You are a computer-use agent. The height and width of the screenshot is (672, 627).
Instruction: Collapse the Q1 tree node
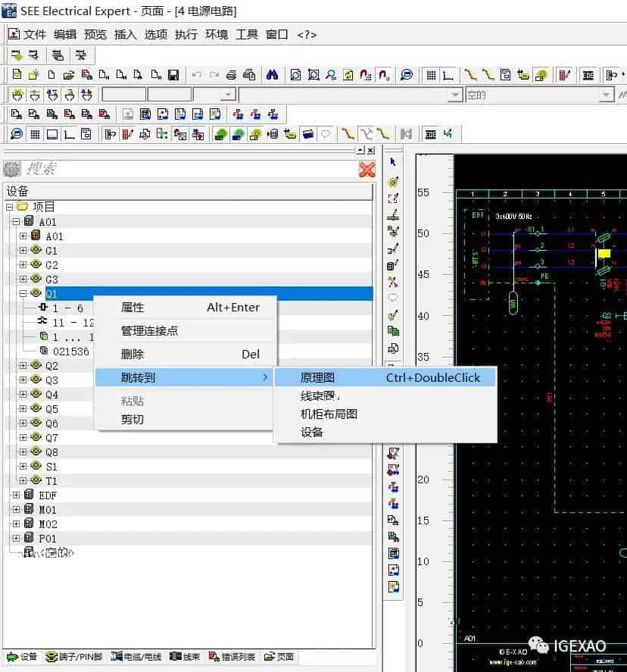(x=23, y=293)
